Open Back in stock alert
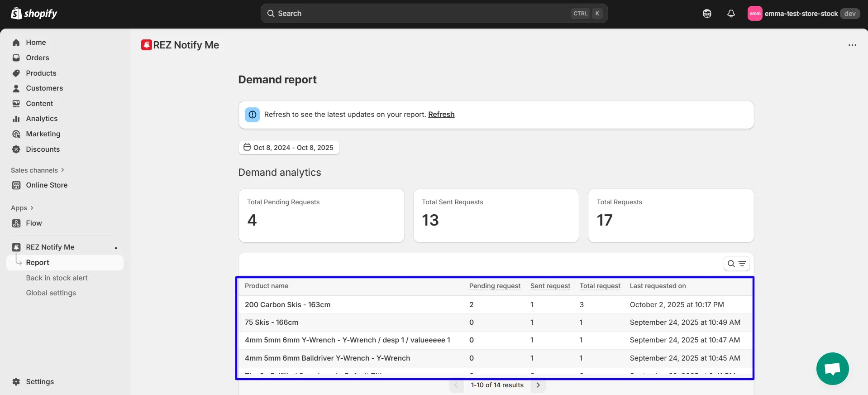The height and width of the screenshot is (395, 868). 57,278
